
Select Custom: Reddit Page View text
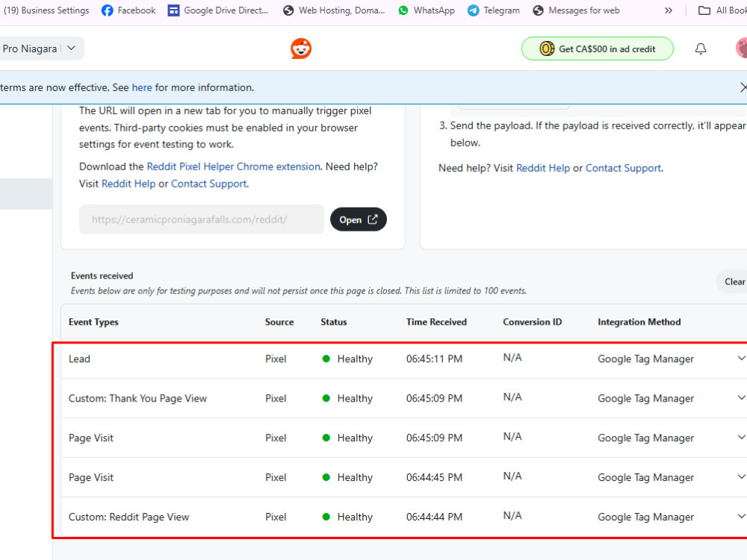128,517
